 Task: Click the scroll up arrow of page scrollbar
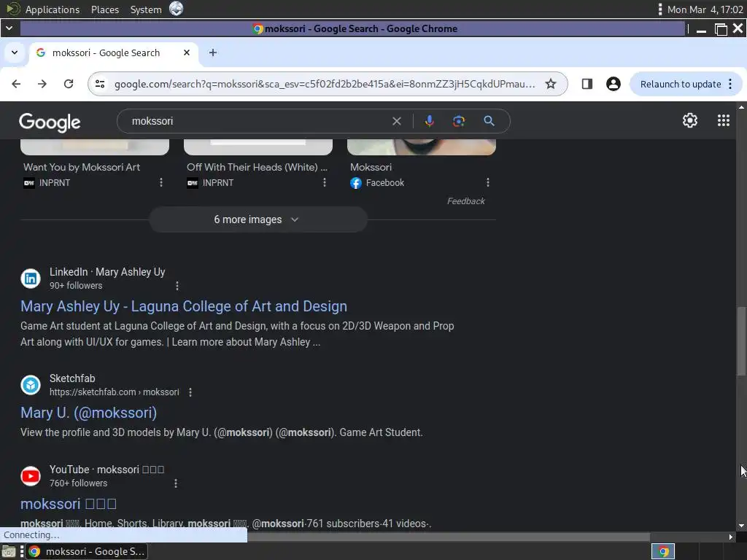click(x=741, y=107)
